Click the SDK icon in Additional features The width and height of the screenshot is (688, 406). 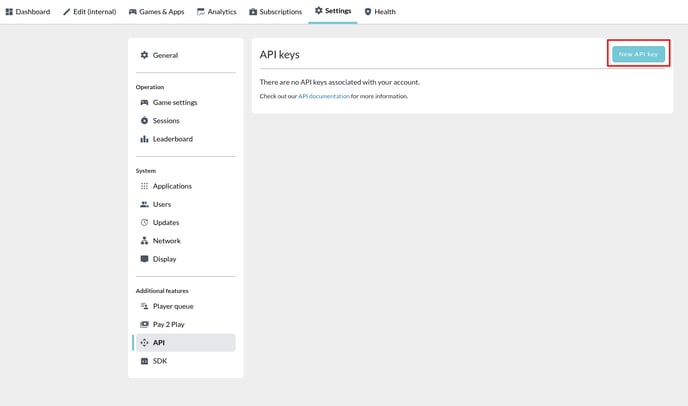(144, 361)
